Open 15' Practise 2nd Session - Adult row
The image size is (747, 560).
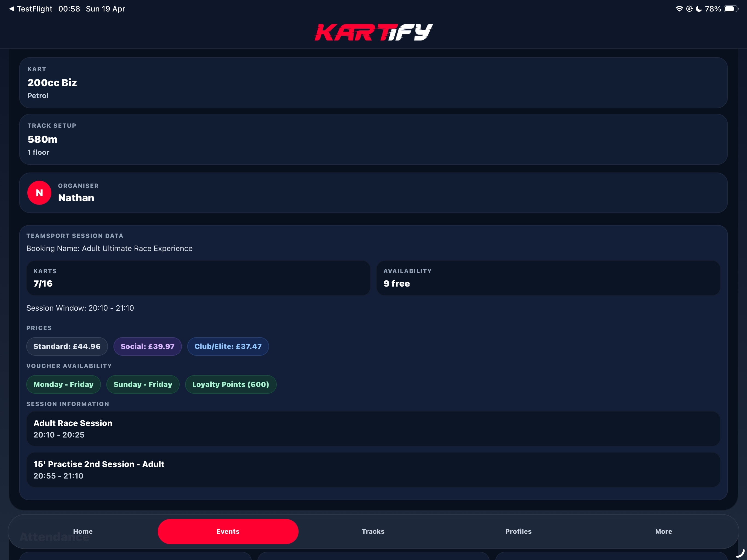tap(373, 469)
